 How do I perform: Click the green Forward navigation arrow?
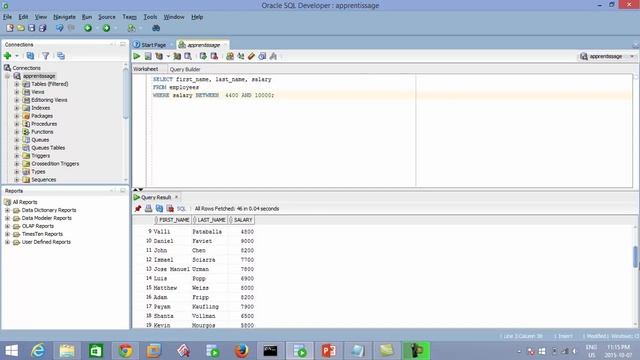click(106, 28)
